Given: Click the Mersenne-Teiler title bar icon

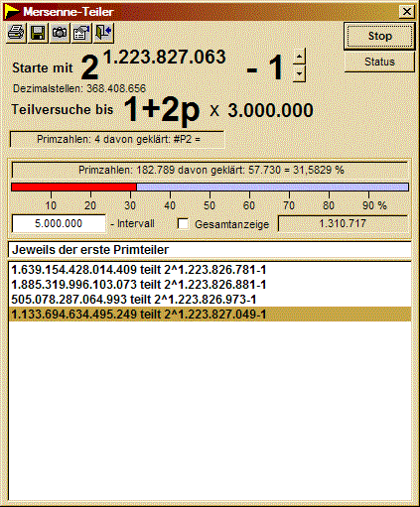Looking at the screenshot, I should [12, 12].
